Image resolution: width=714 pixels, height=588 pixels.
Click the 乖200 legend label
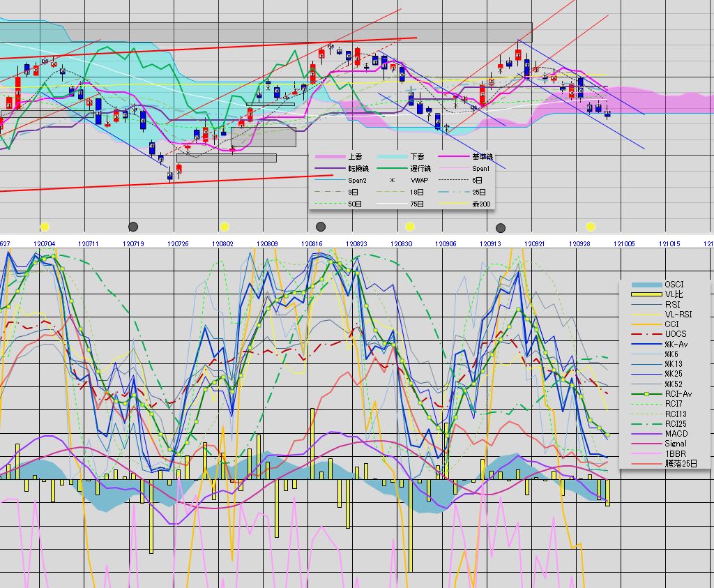tap(481, 204)
